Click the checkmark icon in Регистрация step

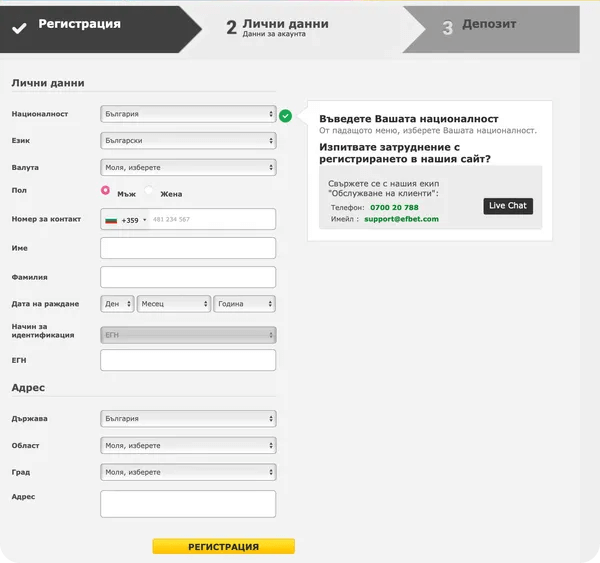click(19, 28)
